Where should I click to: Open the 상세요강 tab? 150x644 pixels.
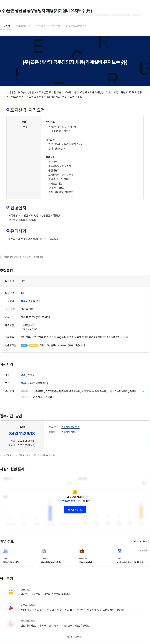tap(5, 26)
